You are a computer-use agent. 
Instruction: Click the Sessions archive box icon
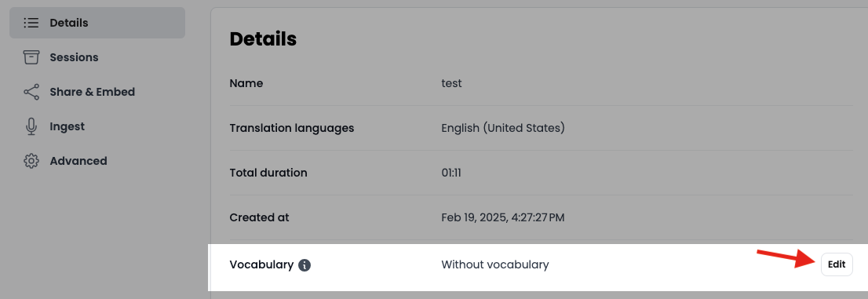[x=31, y=57]
